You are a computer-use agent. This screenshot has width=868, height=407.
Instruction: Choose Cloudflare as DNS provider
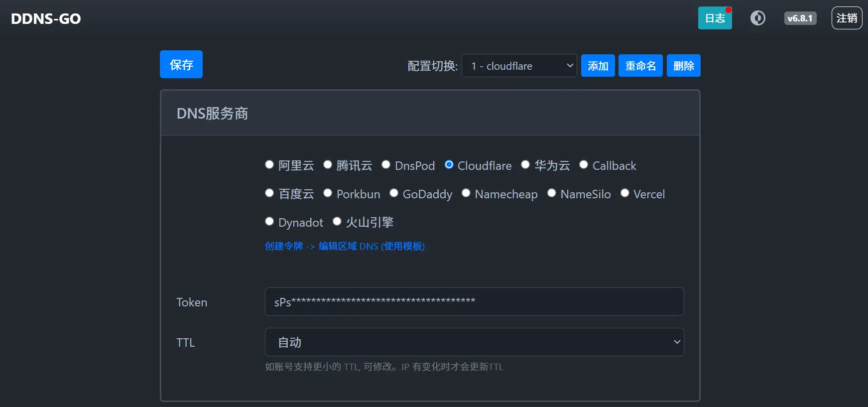point(449,164)
